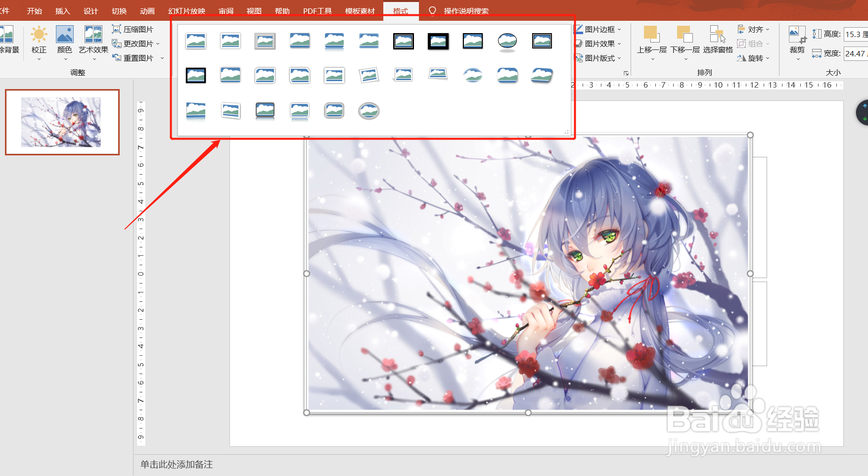Click the 操作说明搜索 search box
The image size is (868, 476).
coord(466,11)
